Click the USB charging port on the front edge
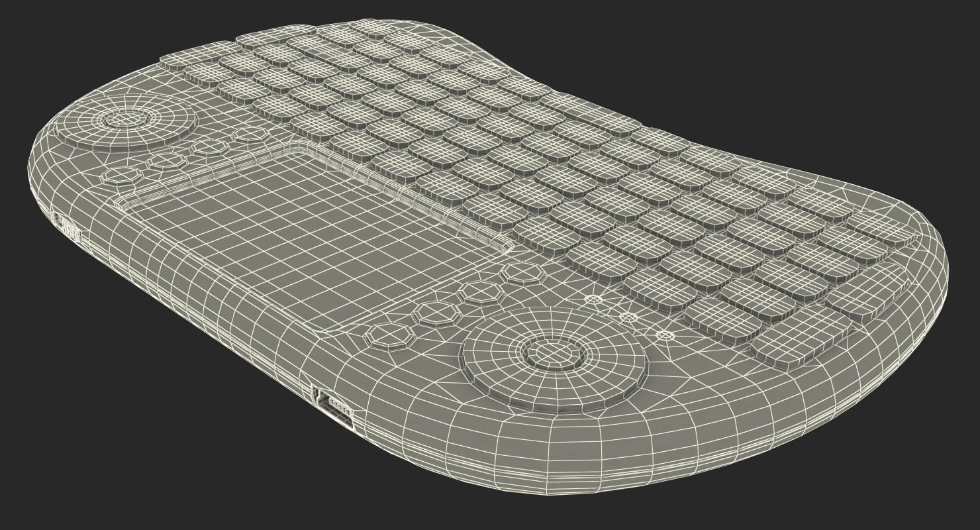The height and width of the screenshot is (530, 980). coord(333,406)
